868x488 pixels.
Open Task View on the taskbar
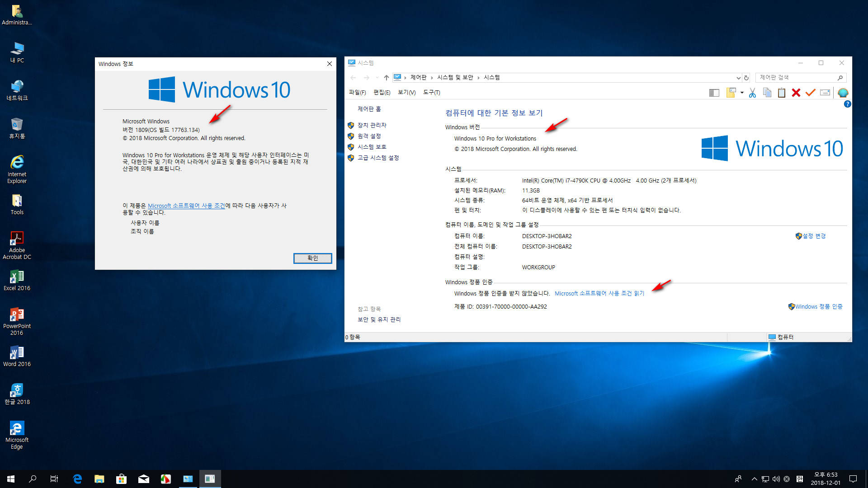[54, 479]
